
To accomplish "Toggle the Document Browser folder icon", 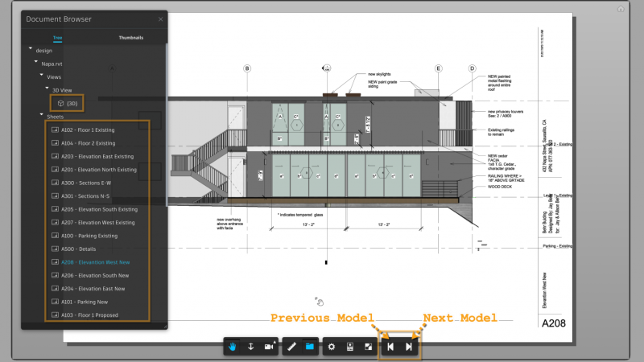I will [x=310, y=347].
